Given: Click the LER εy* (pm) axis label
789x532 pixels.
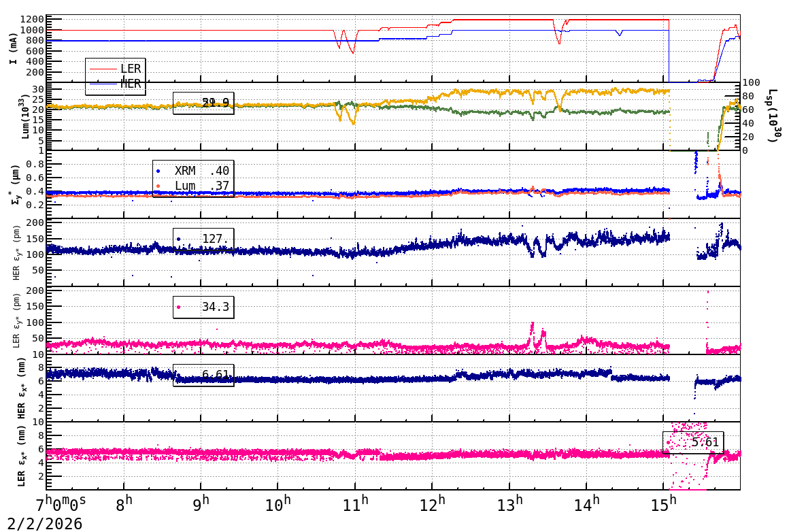Looking at the screenshot, I should click(16, 320).
